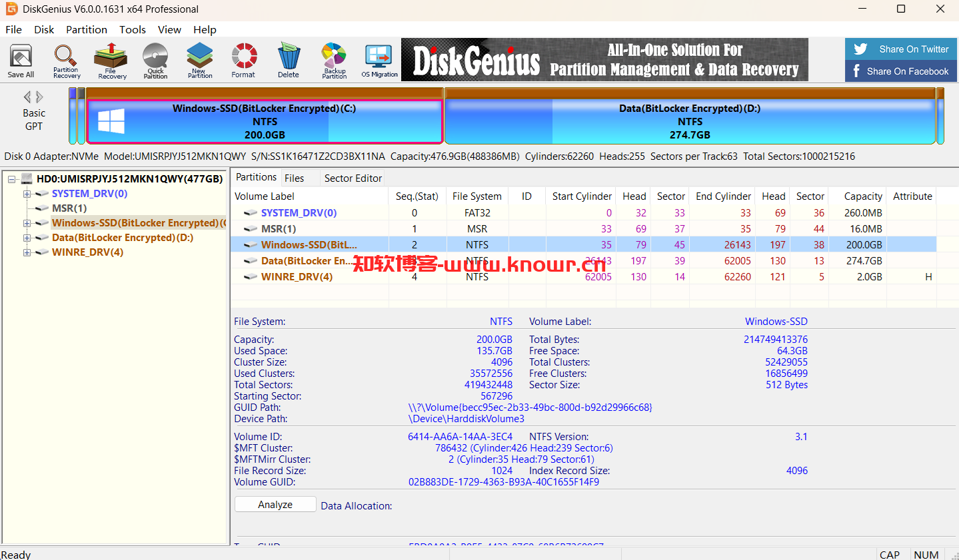
Task: Click the Delete partition toolbar icon
Action: (x=289, y=61)
